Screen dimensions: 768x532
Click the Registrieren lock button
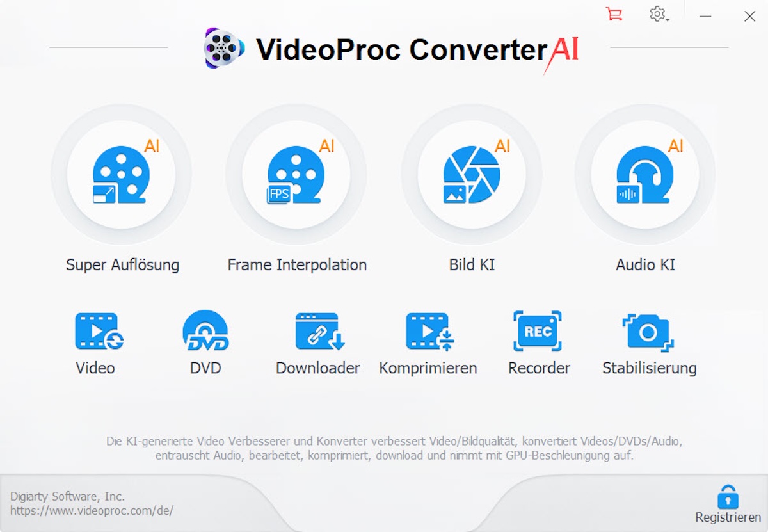[728, 504]
